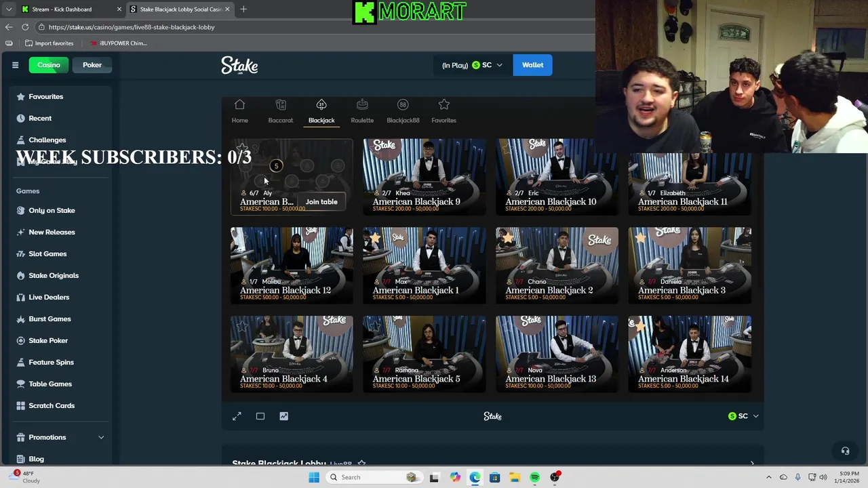Close the Stream - Kick Dashboard tab
Image resolution: width=868 pixels, height=488 pixels.
(x=119, y=9)
